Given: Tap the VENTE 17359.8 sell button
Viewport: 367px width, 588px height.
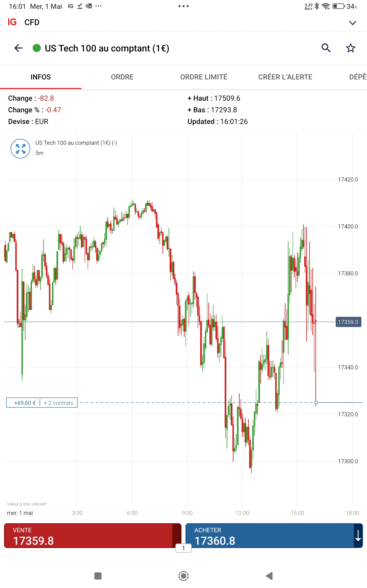Looking at the screenshot, I should (x=89, y=536).
